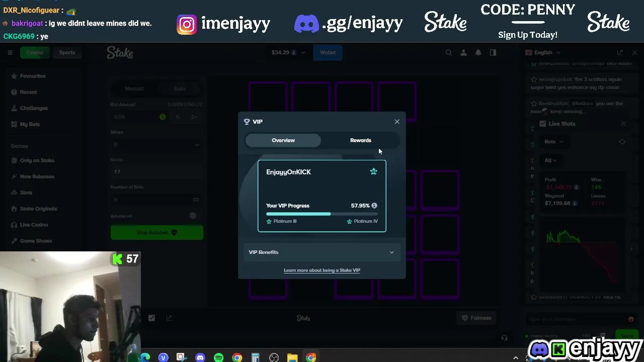Open Favourites in the sidebar

pos(33,76)
